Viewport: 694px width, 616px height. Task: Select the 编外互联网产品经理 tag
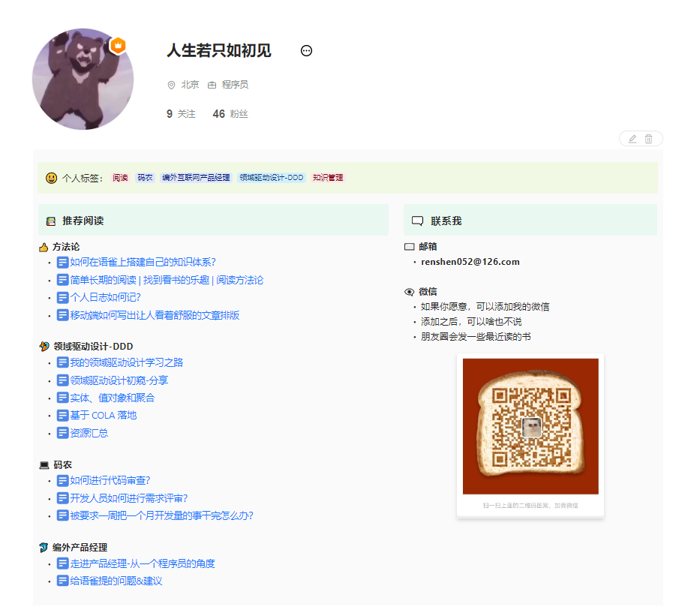click(196, 178)
